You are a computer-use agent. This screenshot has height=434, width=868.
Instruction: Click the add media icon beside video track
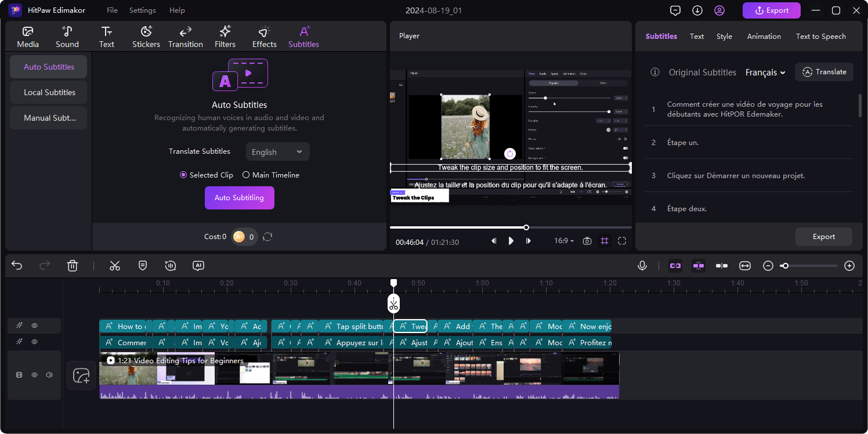[x=81, y=375]
